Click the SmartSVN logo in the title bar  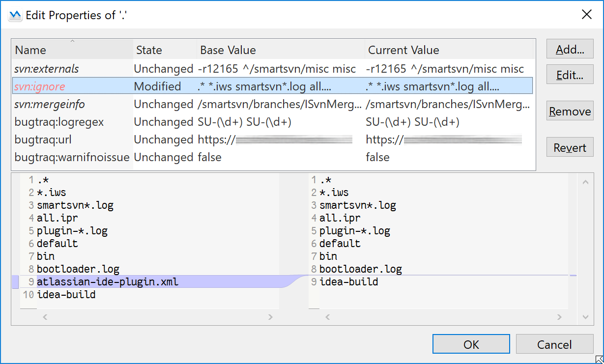point(14,14)
